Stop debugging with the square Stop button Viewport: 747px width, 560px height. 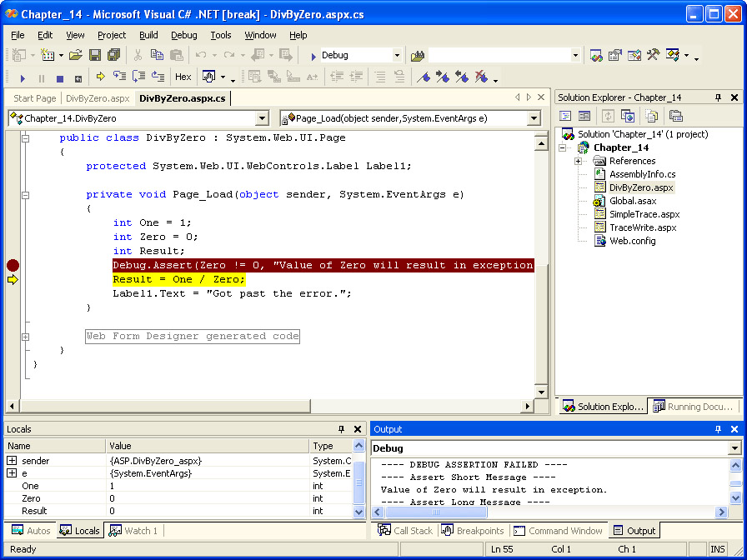click(x=59, y=77)
